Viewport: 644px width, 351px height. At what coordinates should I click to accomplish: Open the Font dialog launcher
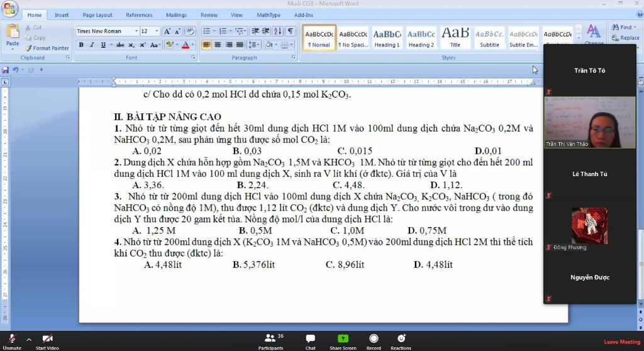193,57
